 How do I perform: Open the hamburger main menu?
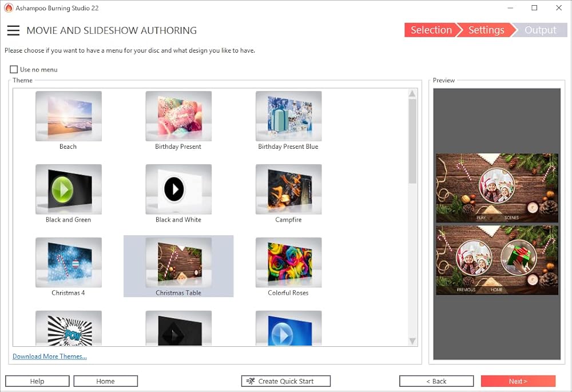(x=13, y=31)
